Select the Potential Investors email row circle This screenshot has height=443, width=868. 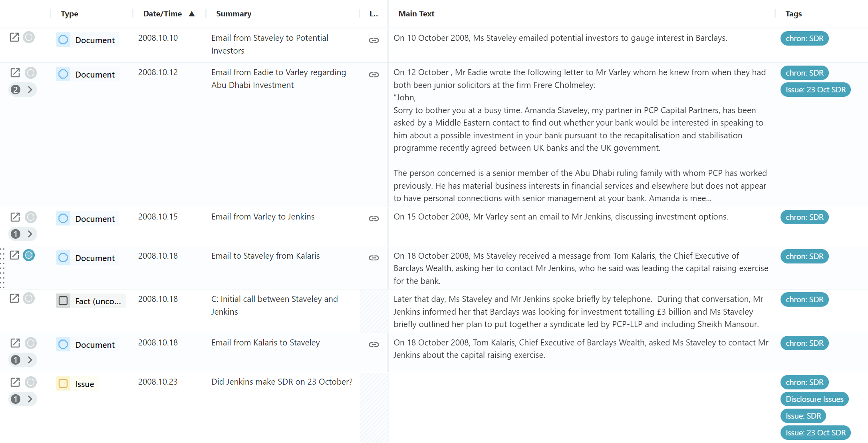tap(29, 38)
